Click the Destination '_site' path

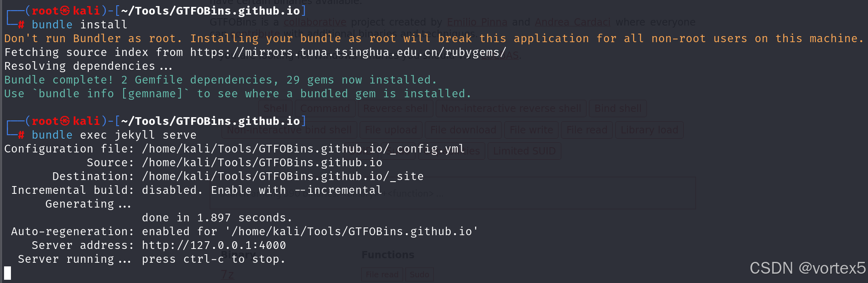tap(283, 176)
